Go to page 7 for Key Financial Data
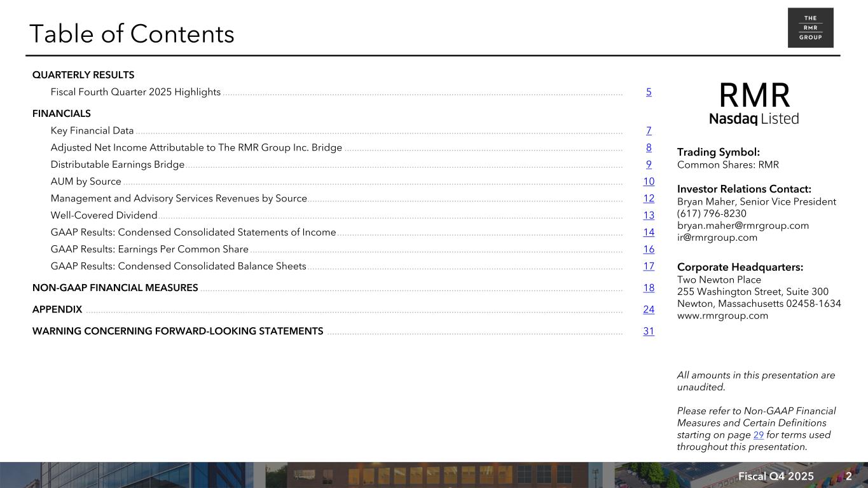Screen dimensions: 868x488 coord(649,131)
